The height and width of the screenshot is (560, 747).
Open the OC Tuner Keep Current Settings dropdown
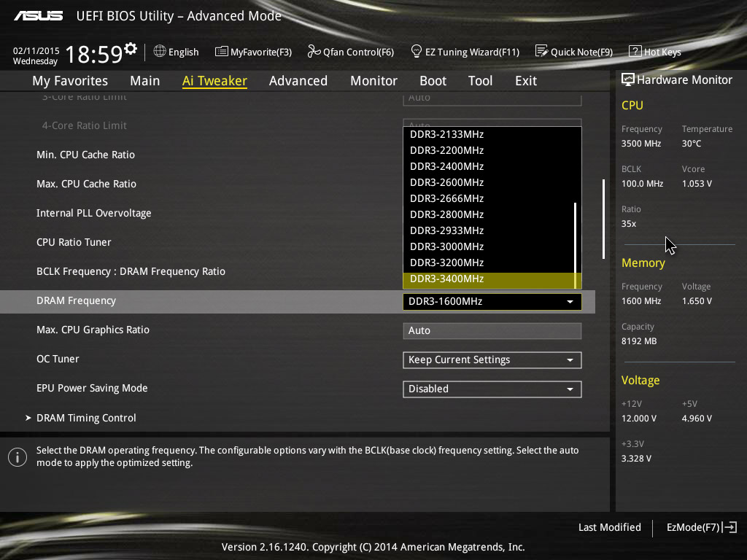(492, 360)
